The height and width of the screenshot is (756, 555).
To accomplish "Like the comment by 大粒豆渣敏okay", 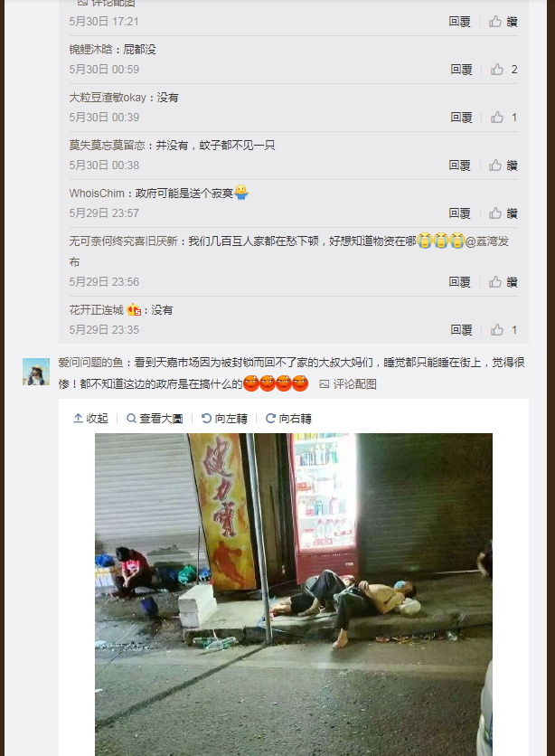I will [504, 118].
